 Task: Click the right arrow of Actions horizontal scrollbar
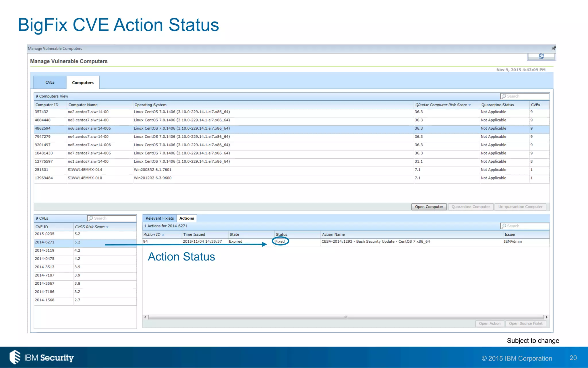[546, 317]
